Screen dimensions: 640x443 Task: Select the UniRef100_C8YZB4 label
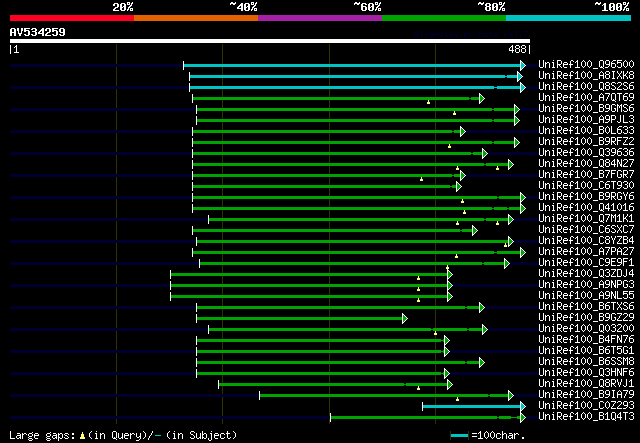click(x=586, y=241)
